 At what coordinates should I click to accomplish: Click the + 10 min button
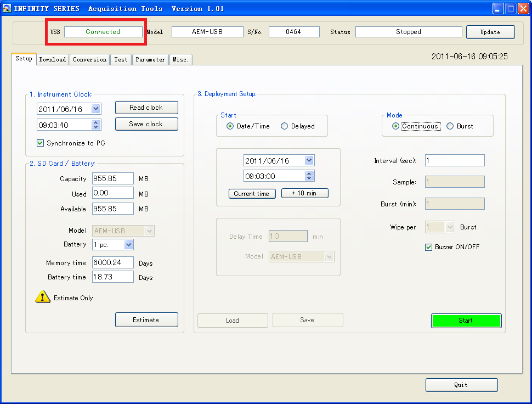(304, 193)
